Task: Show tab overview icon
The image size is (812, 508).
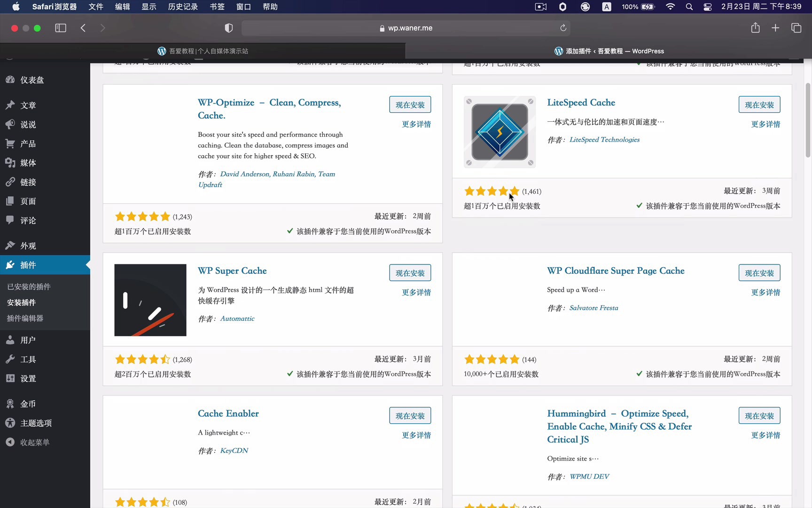Action: tap(796, 28)
